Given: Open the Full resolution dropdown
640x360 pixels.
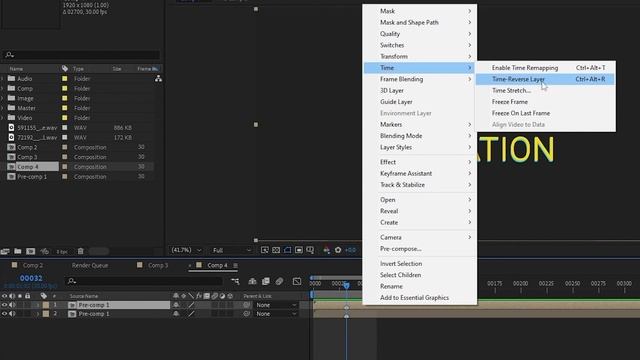Looking at the screenshot, I should [x=231, y=250].
